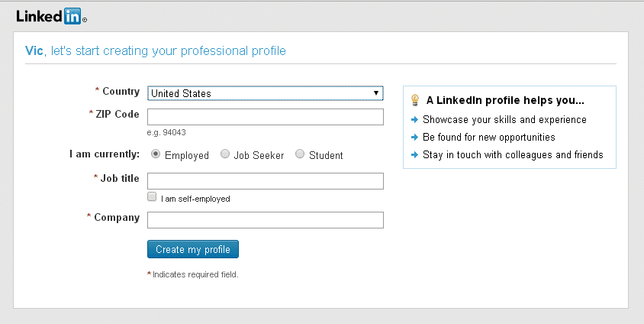Select the Job Seeker radio option
Image resolution: width=644 pixels, height=324 pixels.
[224, 154]
